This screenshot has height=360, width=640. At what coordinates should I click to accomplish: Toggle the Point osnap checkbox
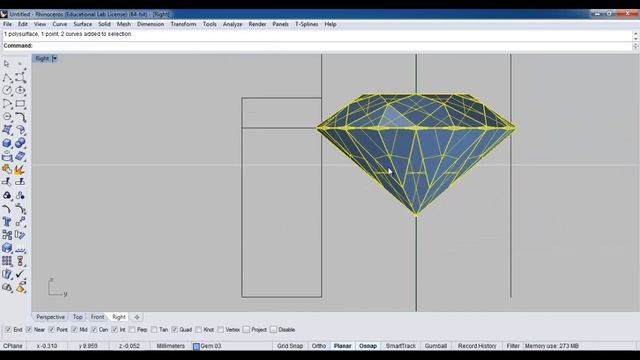point(51,329)
